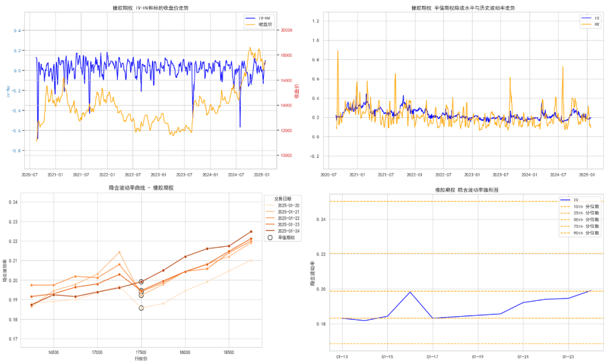Click the 行权价 x-axis label
609x364 pixels.
[141, 358]
